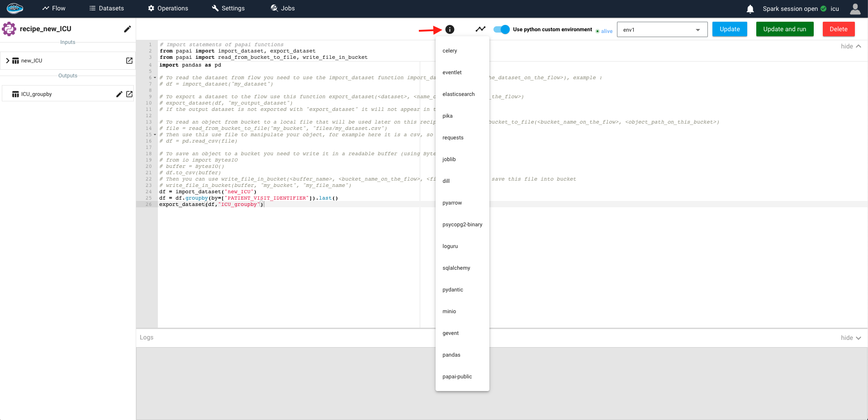The height and width of the screenshot is (420, 868).
Task: Edit the ICU_groupby output pencil icon
Action: pos(119,94)
